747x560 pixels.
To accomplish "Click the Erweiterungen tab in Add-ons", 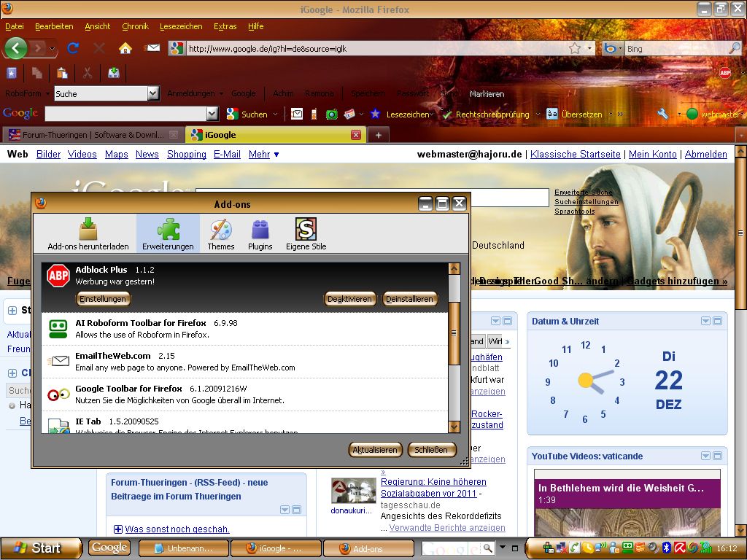I will pyautogui.click(x=169, y=234).
